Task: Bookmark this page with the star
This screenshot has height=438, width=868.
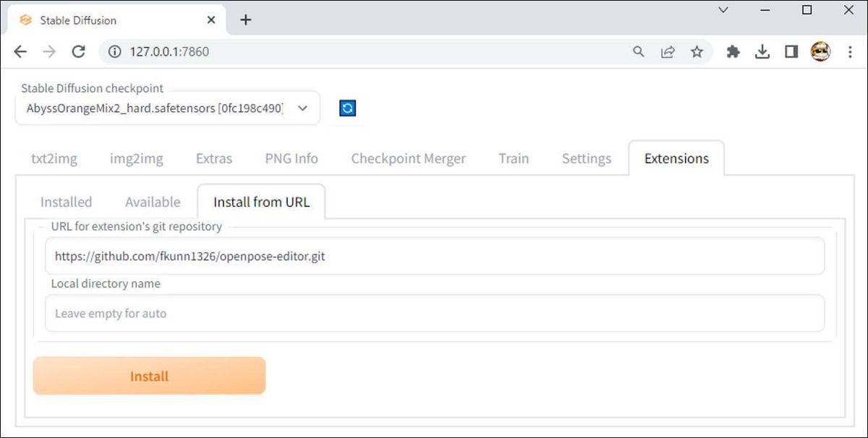Action: pos(697,51)
